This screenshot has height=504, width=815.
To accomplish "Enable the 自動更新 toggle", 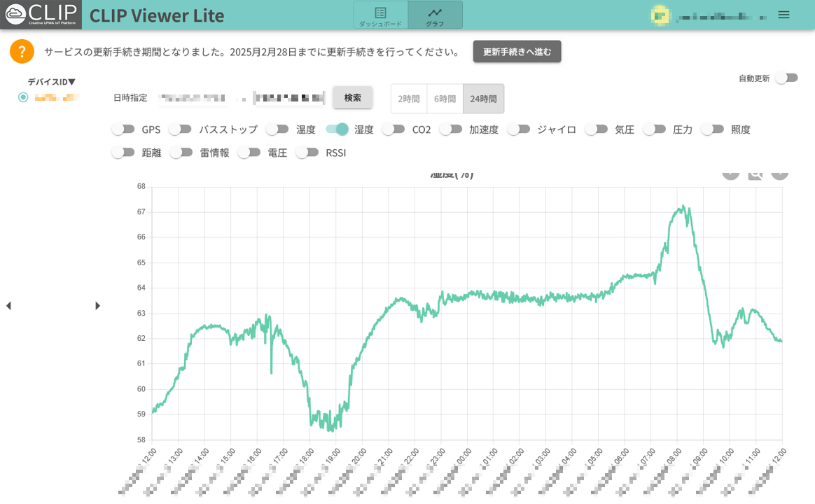I will coord(786,78).
